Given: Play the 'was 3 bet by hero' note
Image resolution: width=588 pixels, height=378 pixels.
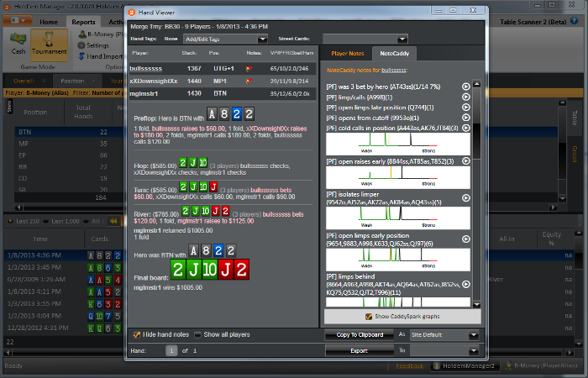Looking at the screenshot, I should pyautogui.click(x=466, y=87).
